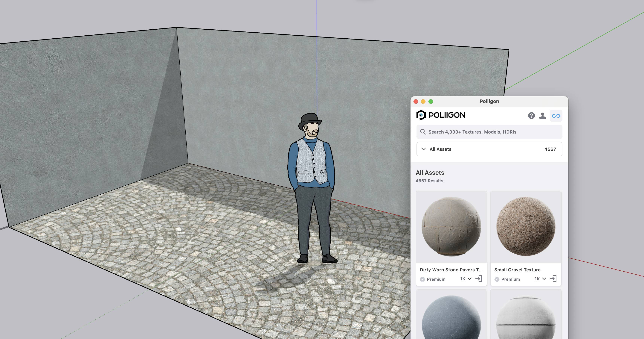
Task: Click the Poliigon logo
Action: pos(441,115)
